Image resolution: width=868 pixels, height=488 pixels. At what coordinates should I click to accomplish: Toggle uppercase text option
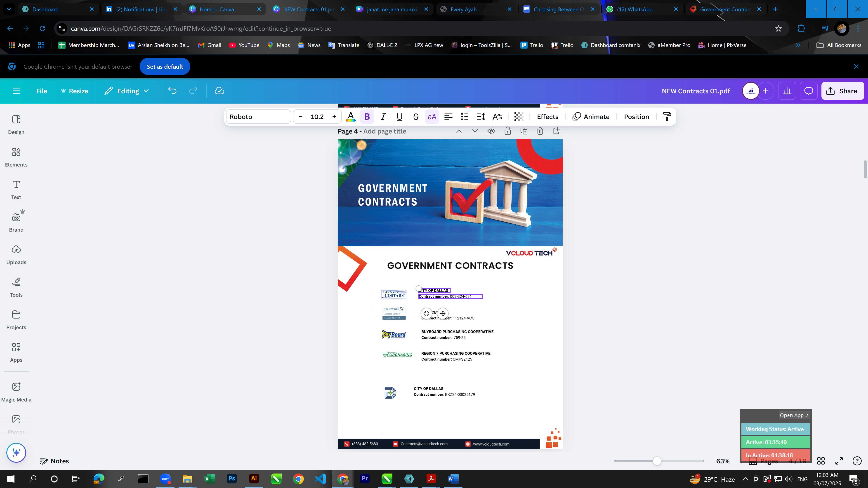(x=432, y=117)
